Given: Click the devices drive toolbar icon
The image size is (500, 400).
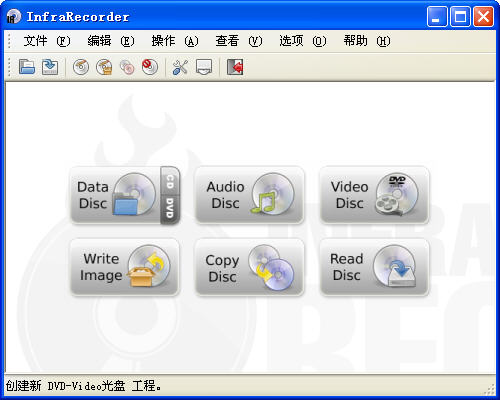Looking at the screenshot, I should click(204, 67).
